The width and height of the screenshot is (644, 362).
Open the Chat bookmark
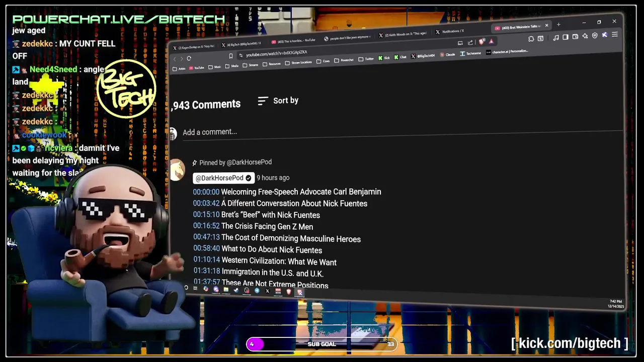(400, 57)
